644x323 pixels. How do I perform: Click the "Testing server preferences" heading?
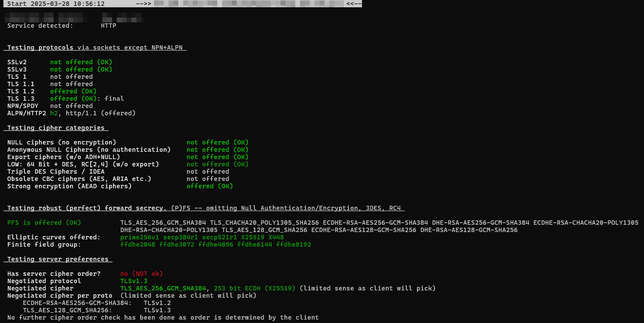57,259
